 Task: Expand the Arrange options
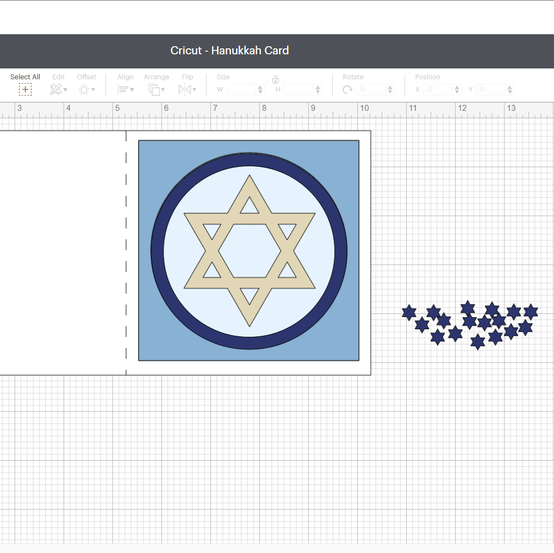click(x=156, y=89)
